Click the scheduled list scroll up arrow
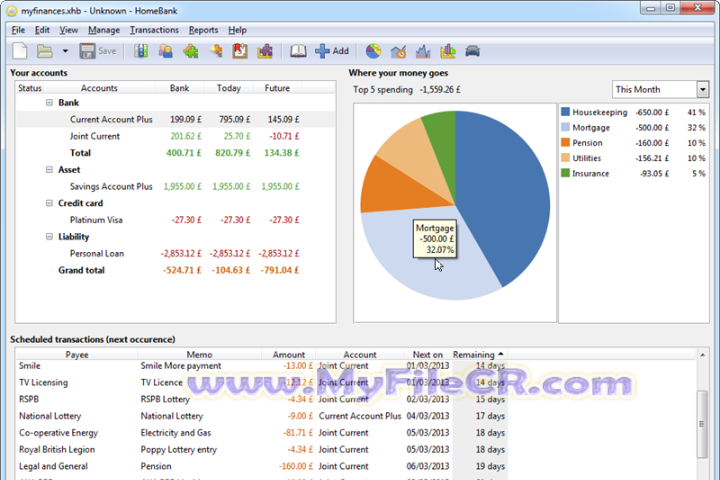The image size is (720, 480). click(702, 355)
